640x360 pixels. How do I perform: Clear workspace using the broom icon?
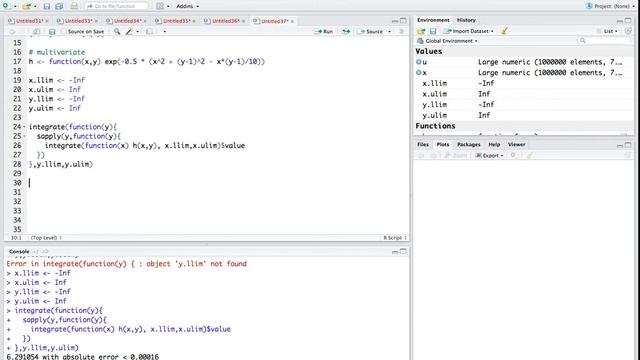click(x=504, y=31)
